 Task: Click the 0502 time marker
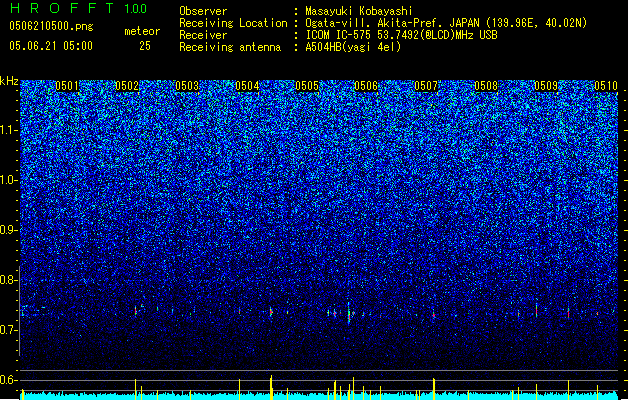click(x=127, y=86)
